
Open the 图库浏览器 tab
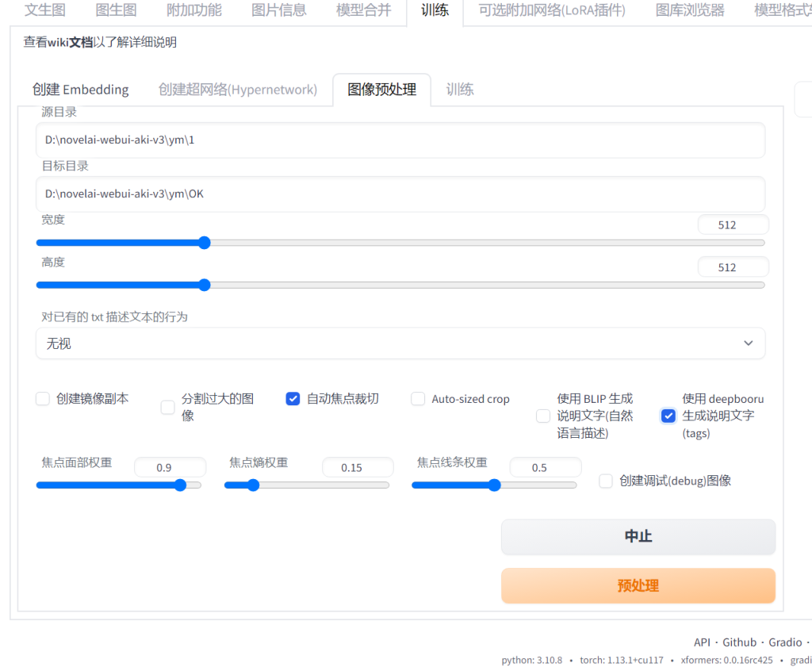pos(690,10)
